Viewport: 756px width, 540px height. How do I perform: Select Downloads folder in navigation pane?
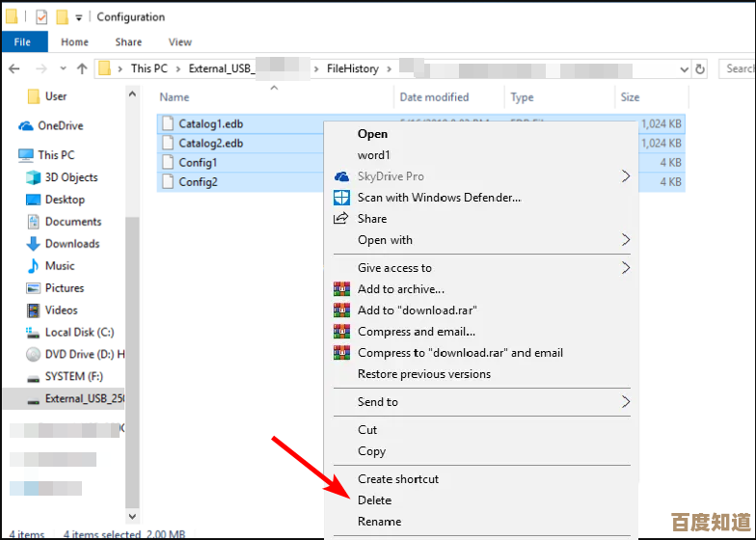pos(72,244)
